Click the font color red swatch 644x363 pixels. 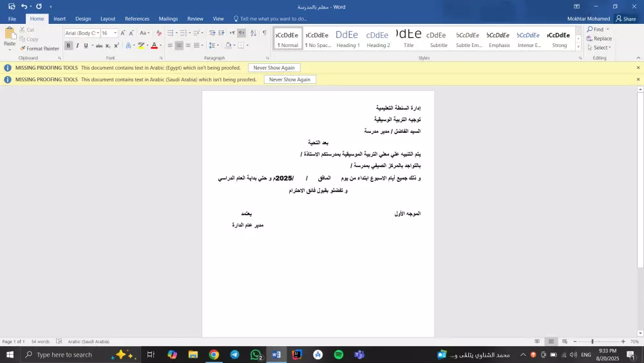(155, 46)
